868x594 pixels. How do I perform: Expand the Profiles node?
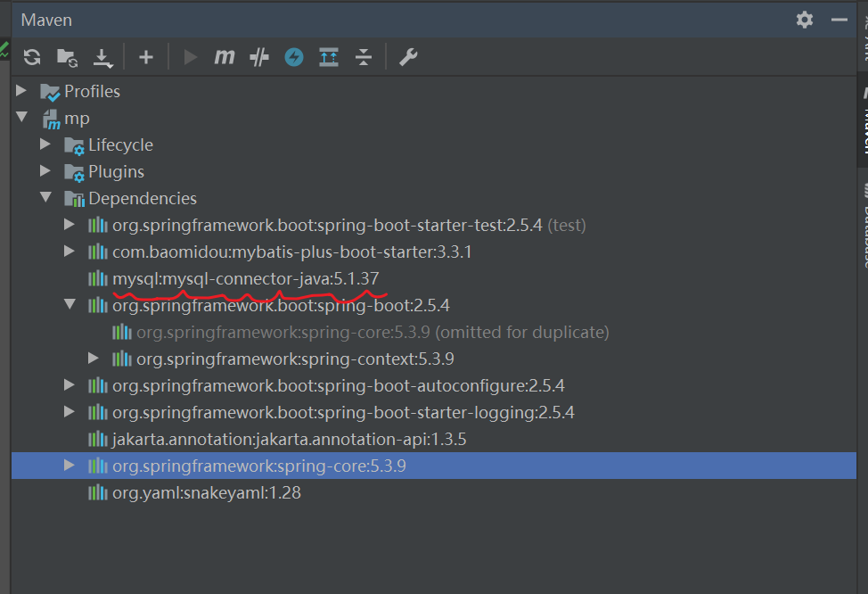click(21, 90)
